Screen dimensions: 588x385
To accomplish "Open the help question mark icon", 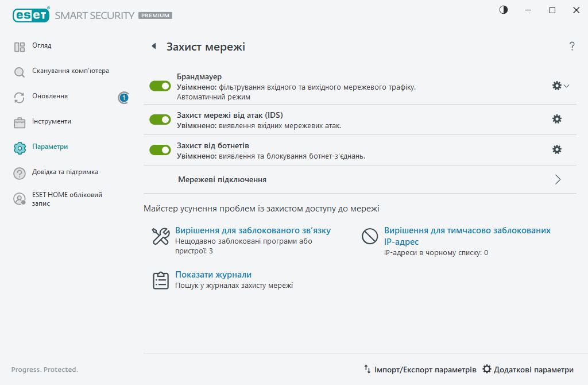I will coord(572,47).
